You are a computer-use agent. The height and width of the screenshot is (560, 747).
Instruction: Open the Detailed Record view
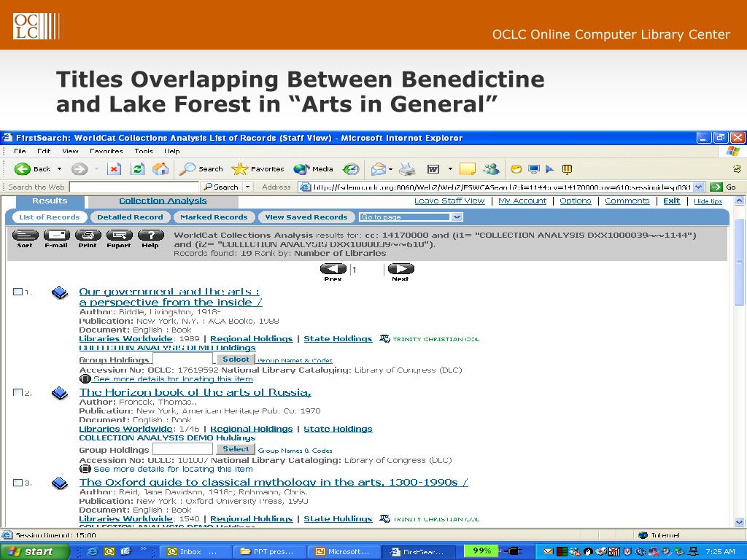pyautogui.click(x=130, y=217)
